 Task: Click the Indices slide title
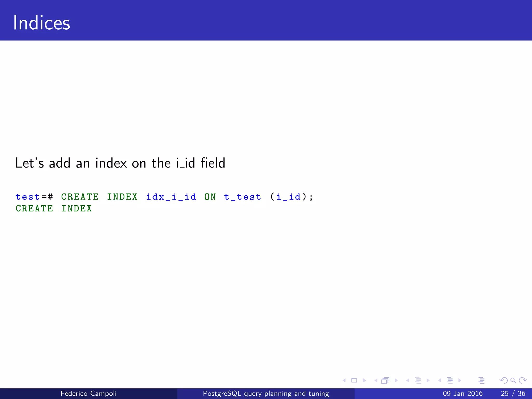[42, 23]
